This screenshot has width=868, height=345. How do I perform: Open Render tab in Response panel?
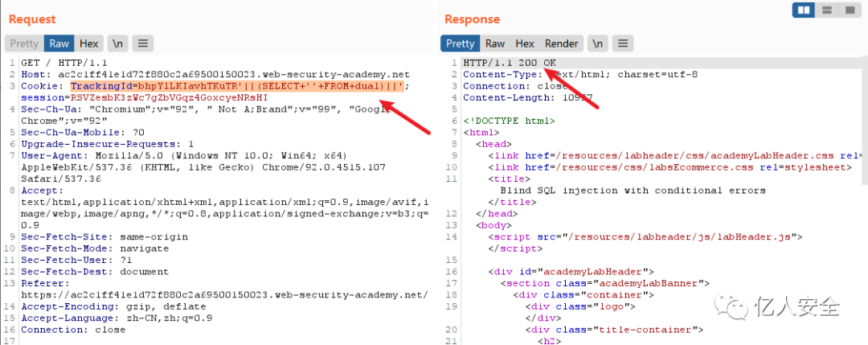(x=561, y=43)
